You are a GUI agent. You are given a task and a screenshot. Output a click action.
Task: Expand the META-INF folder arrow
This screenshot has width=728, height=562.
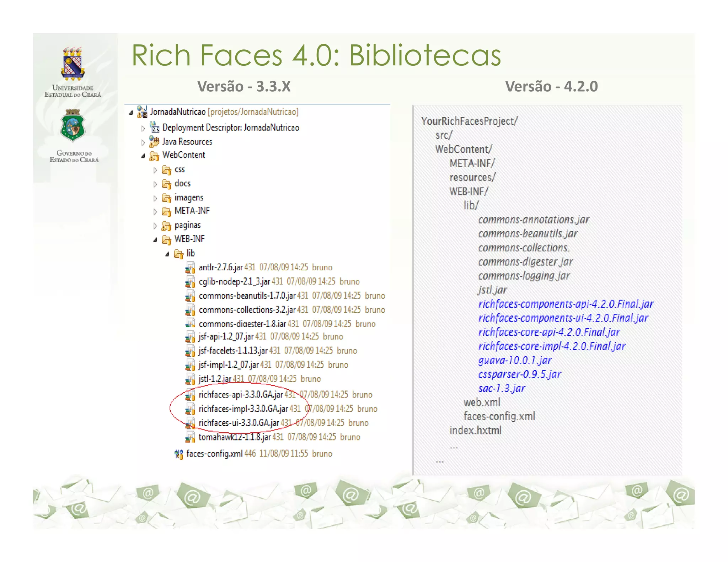tap(155, 212)
